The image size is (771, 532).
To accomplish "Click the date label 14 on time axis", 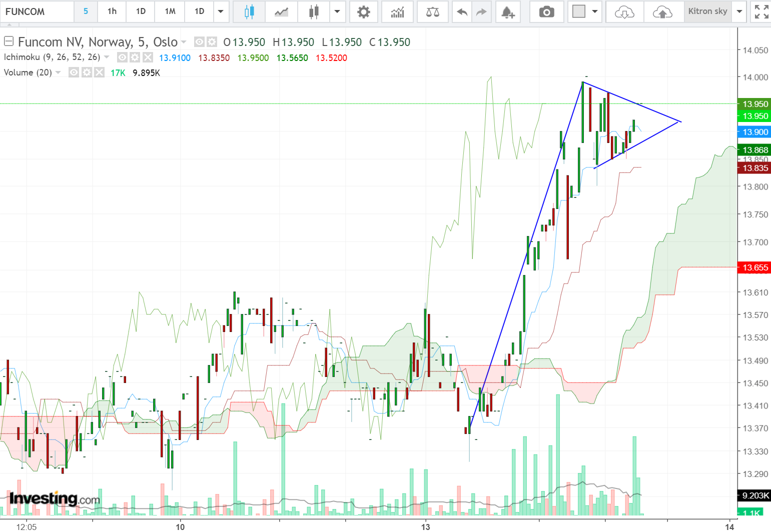I will tap(730, 526).
